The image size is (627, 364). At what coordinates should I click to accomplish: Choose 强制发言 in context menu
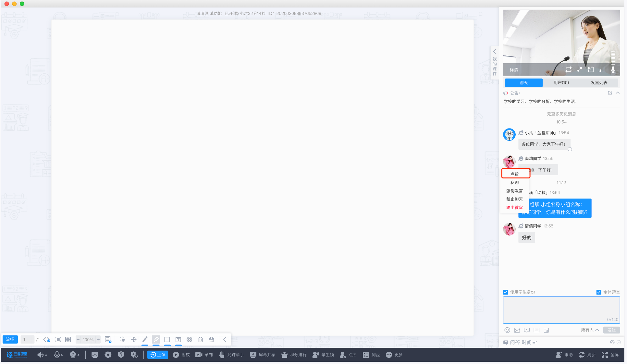pyautogui.click(x=515, y=191)
